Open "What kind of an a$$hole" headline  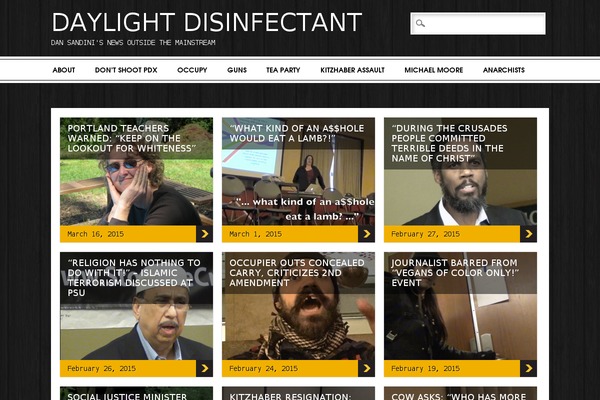click(297, 133)
